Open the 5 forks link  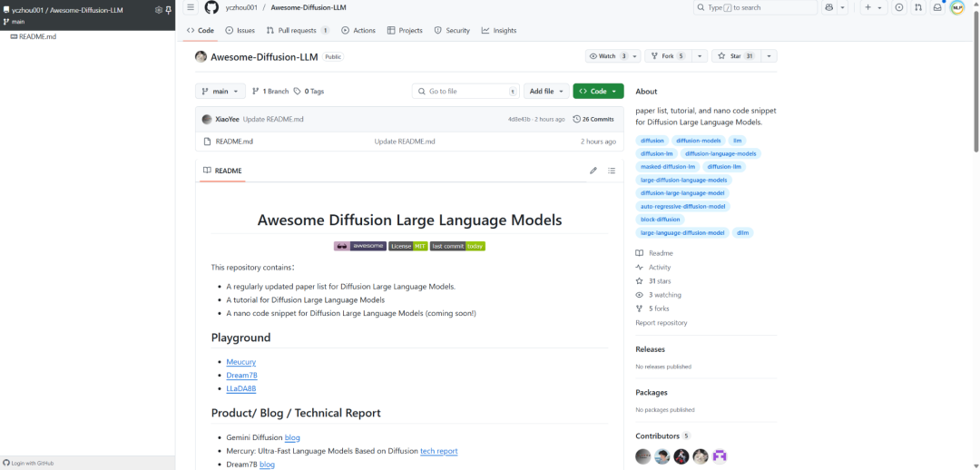click(659, 308)
